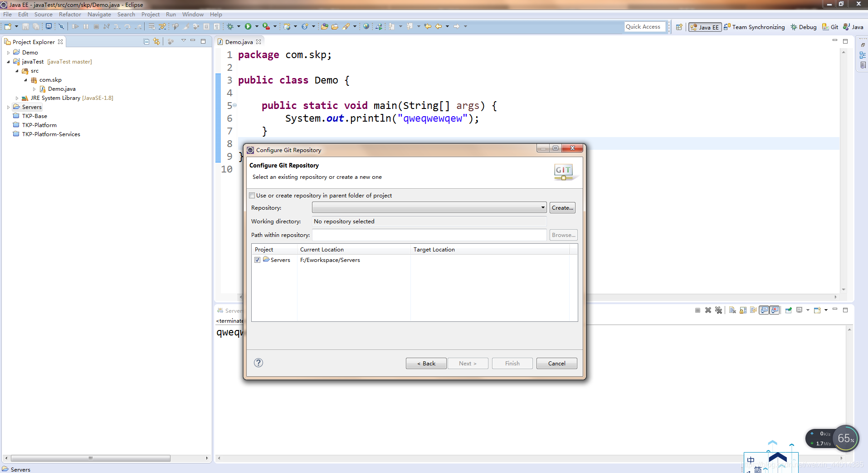This screenshot has height=473, width=868.
Task: Click the New file toolbar icon
Action: pyautogui.click(x=8, y=26)
